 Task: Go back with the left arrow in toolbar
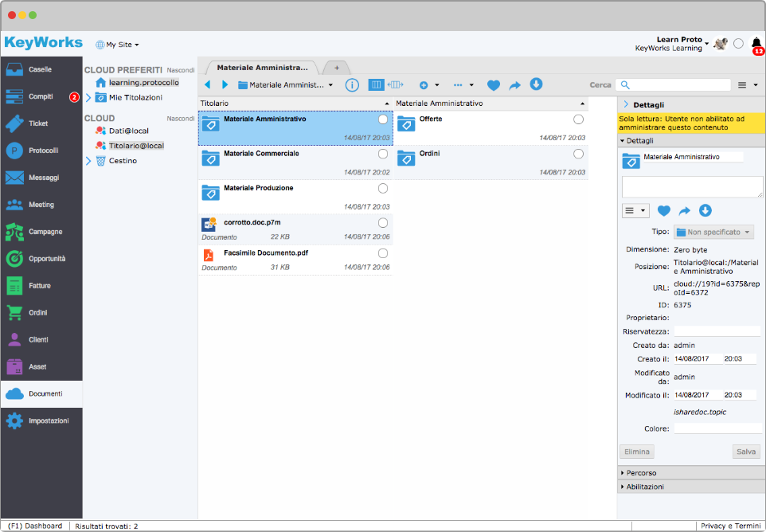[207, 85]
